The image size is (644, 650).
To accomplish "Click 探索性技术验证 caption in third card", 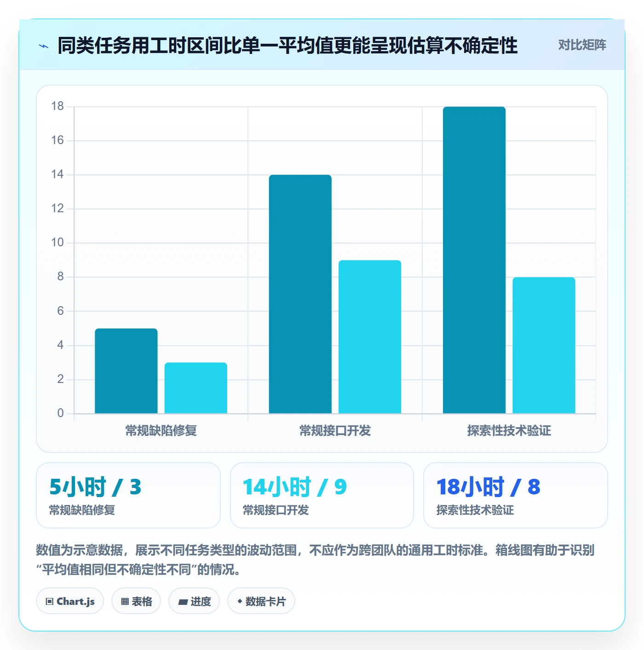I will click(475, 510).
